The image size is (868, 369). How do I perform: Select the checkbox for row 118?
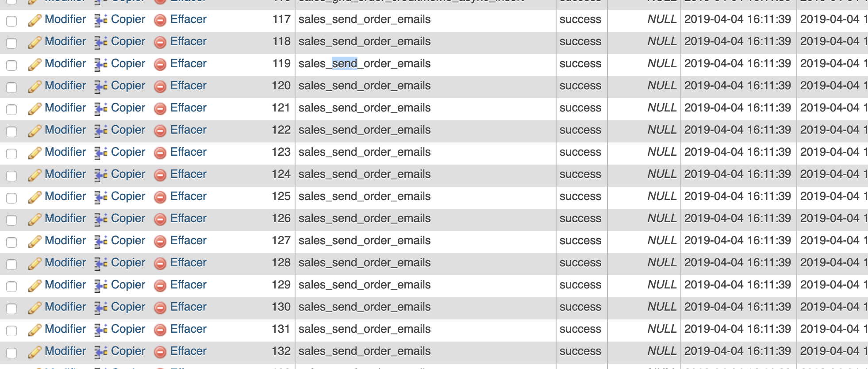12,43
